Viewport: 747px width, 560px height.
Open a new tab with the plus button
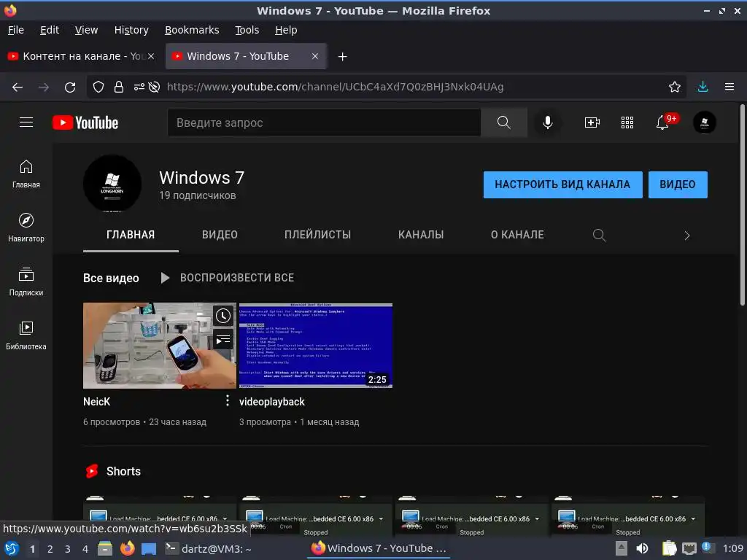click(x=342, y=57)
